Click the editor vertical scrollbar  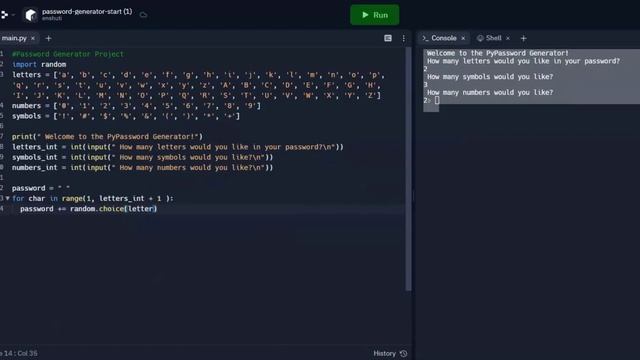click(x=408, y=169)
